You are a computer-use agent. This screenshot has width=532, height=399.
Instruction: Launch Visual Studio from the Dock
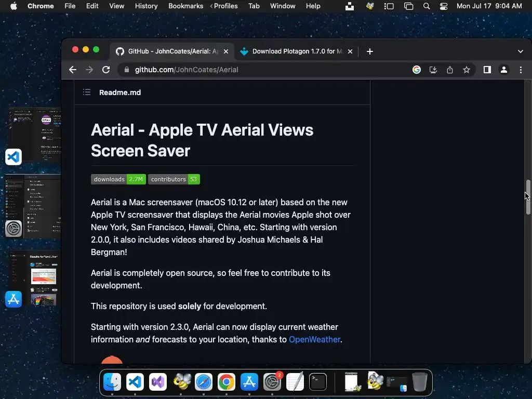[158, 382]
